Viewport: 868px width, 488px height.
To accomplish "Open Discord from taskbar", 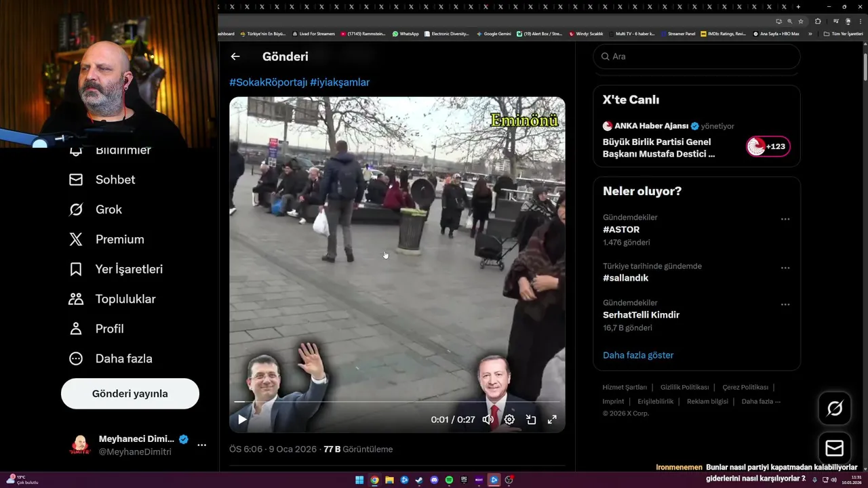I will point(435,481).
